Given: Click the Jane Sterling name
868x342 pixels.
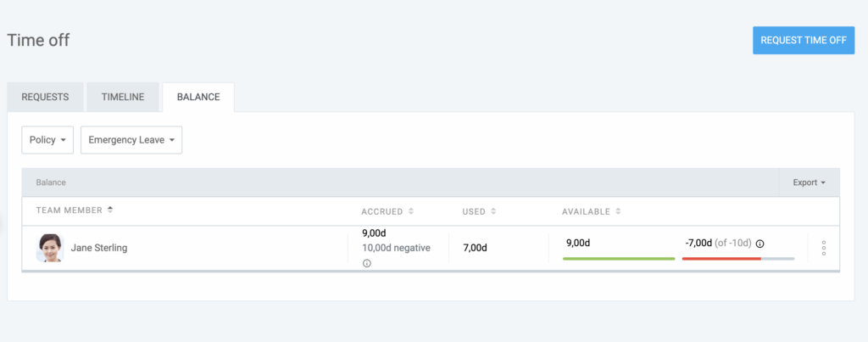Looking at the screenshot, I should click(98, 248).
